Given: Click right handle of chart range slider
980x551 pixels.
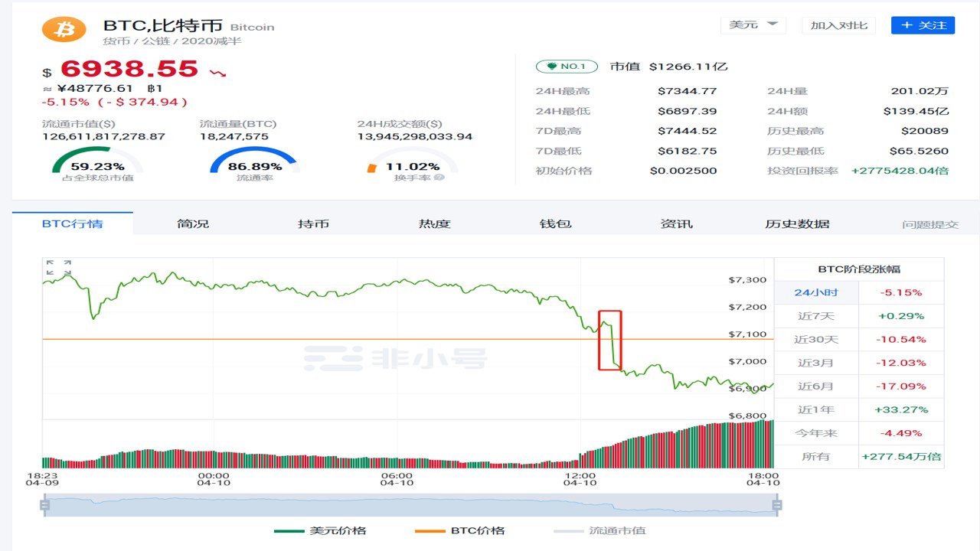Looking at the screenshot, I should (778, 505).
